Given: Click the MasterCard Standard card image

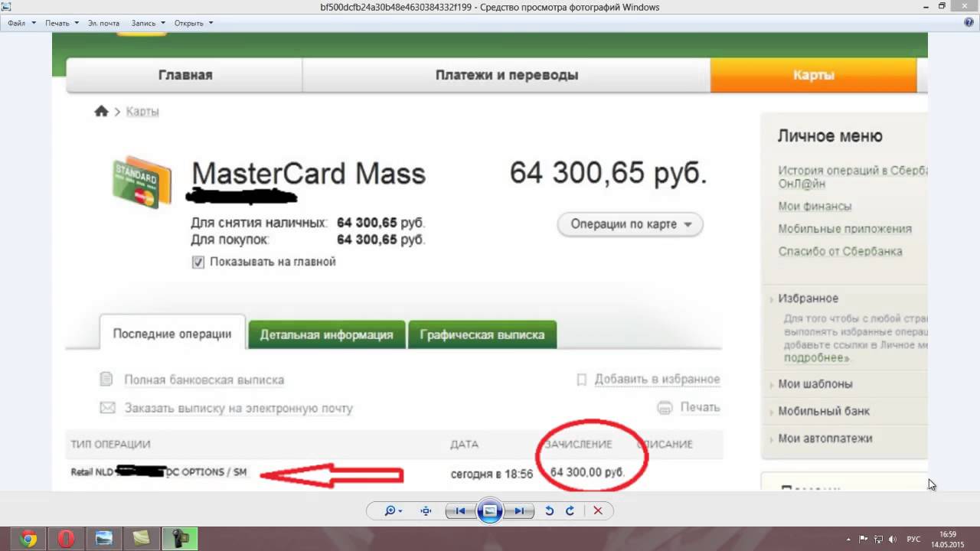Looking at the screenshot, I should point(142,181).
